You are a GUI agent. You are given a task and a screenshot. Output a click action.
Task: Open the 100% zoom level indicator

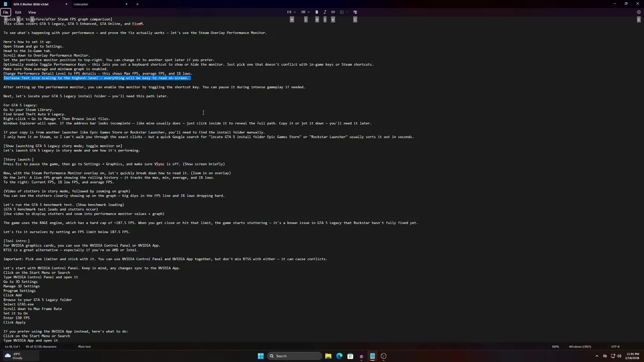[555, 346]
